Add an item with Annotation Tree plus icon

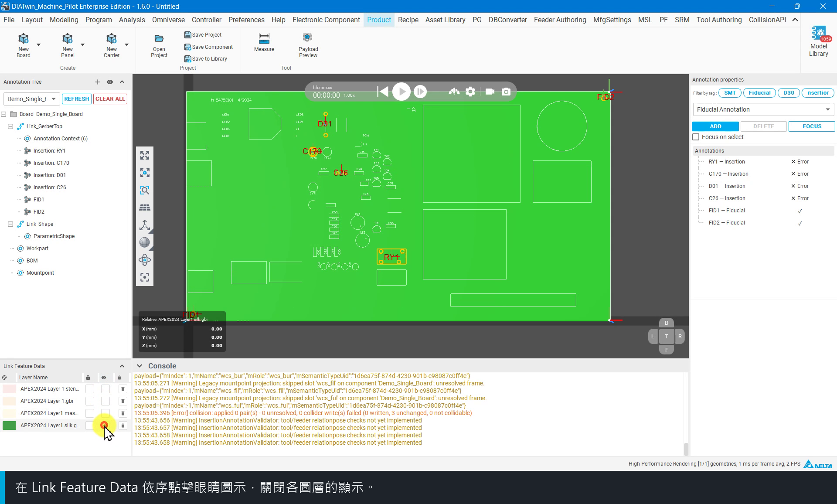(98, 82)
